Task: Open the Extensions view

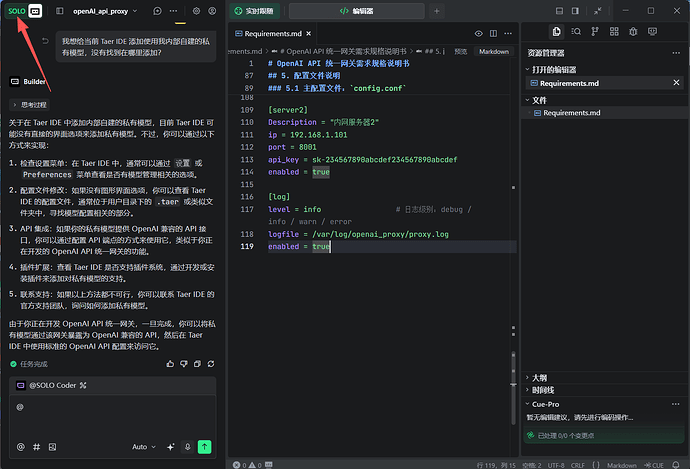Action: (614, 31)
